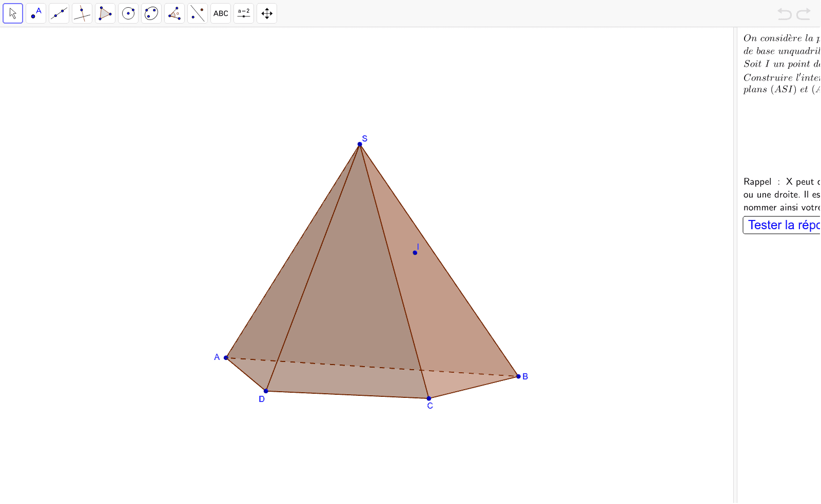Select the Perpendicular line tool
The width and height of the screenshot is (821, 504).
click(82, 13)
